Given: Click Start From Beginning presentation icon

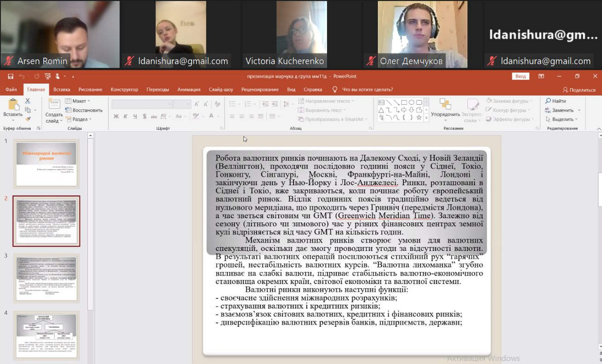Looking at the screenshot, I should pos(47,76).
